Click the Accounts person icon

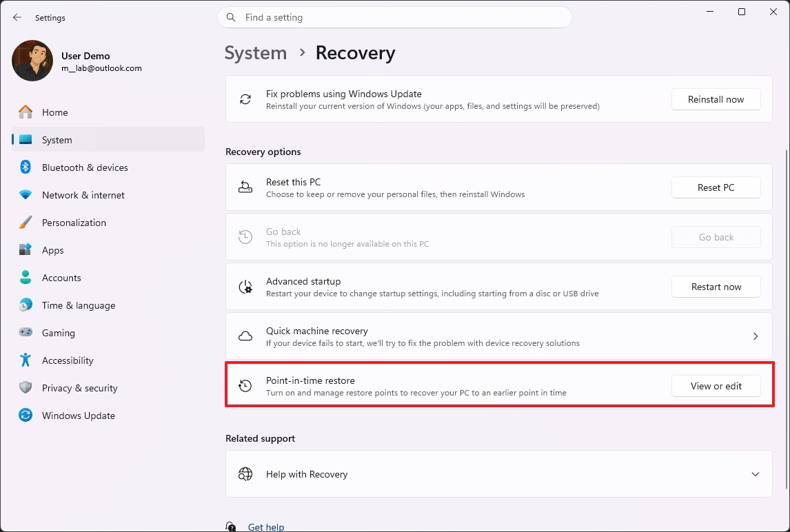[25, 278]
